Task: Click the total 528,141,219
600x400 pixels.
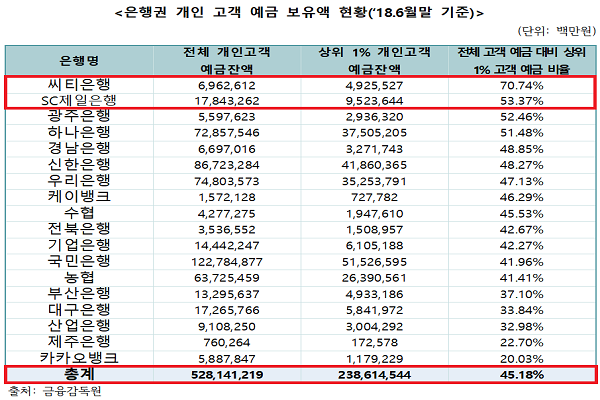Action: tap(227, 375)
